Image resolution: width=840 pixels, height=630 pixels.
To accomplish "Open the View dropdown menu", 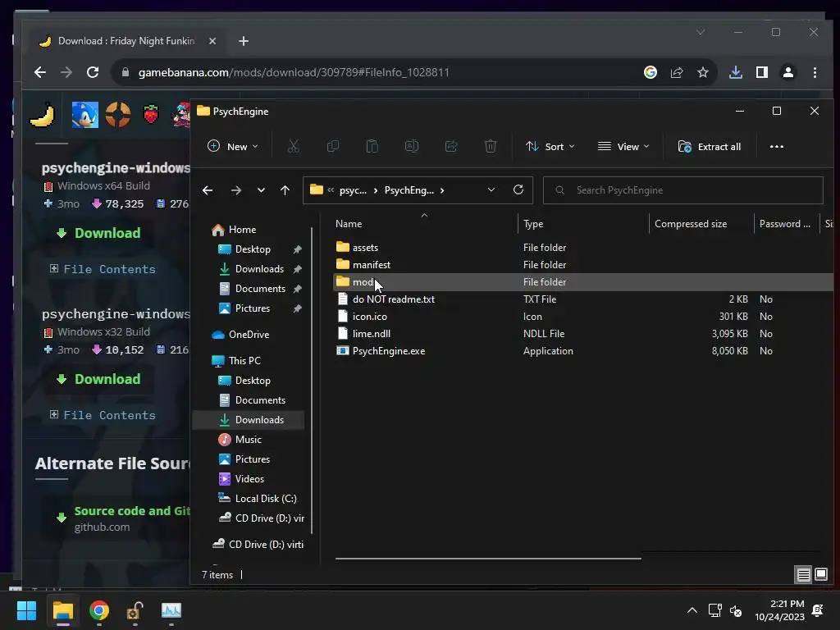I will [623, 146].
